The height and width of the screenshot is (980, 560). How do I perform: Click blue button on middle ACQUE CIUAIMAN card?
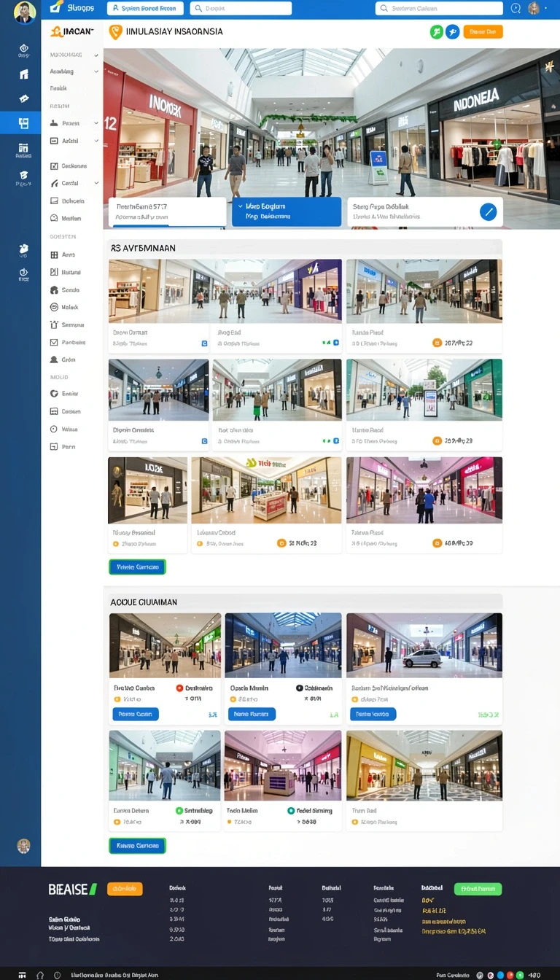tap(252, 714)
